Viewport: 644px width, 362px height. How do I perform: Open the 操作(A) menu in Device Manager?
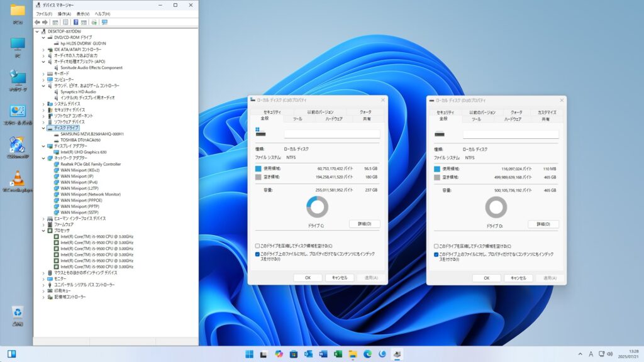[x=64, y=13]
